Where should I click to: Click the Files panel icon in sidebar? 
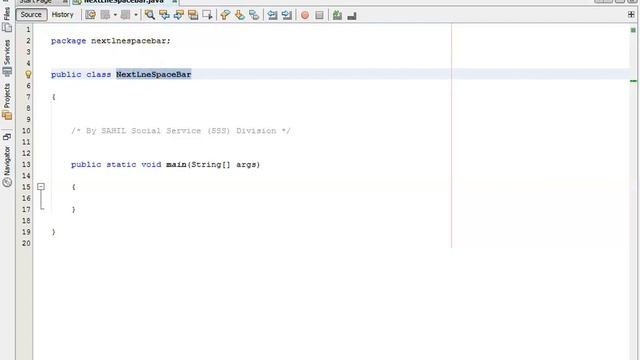[x=7, y=28]
